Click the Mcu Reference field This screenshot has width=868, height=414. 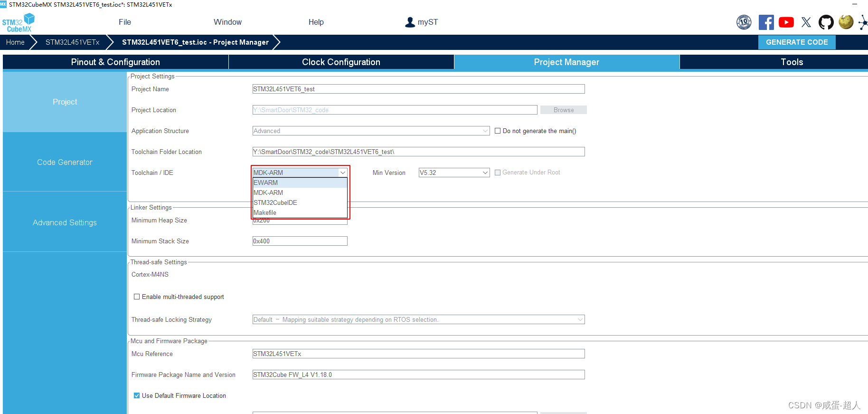(418, 354)
